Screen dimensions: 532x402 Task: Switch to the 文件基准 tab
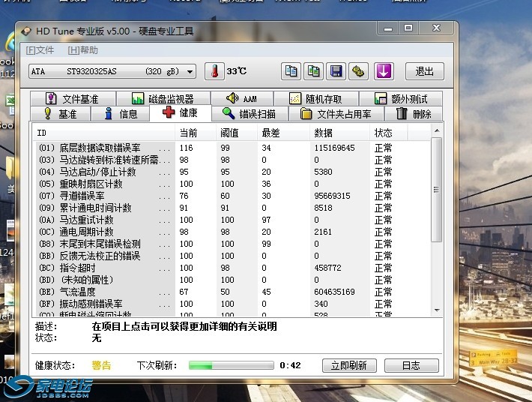pyautogui.click(x=73, y=99)
